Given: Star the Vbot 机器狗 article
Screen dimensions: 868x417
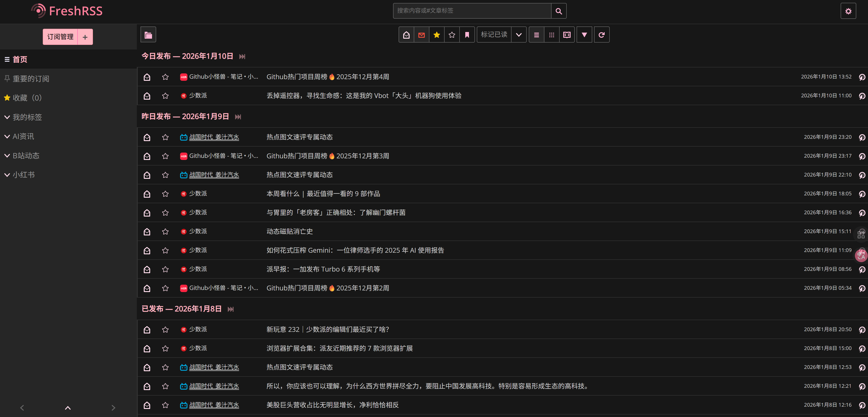Looking at the screenshot, I should pos(165,96).
